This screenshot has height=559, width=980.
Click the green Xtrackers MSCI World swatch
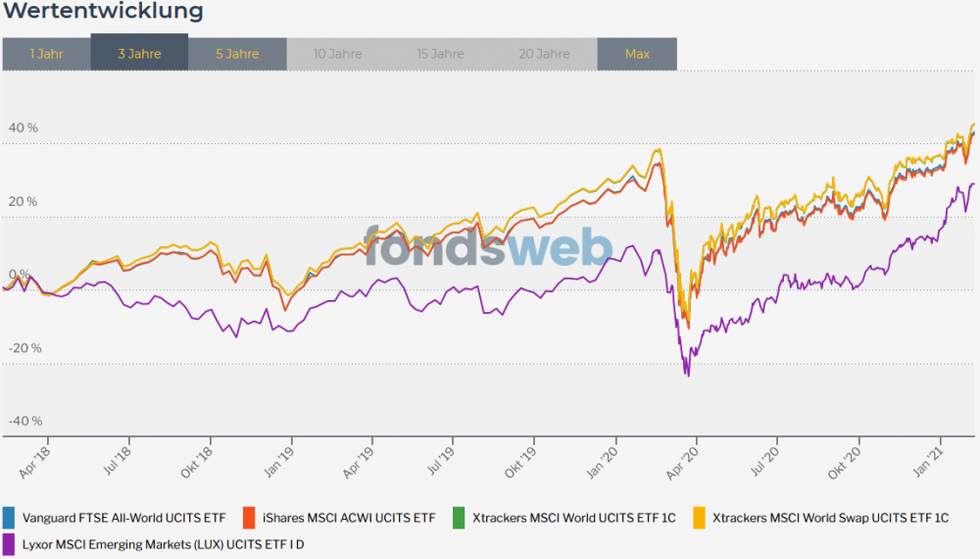coord(458,517)
